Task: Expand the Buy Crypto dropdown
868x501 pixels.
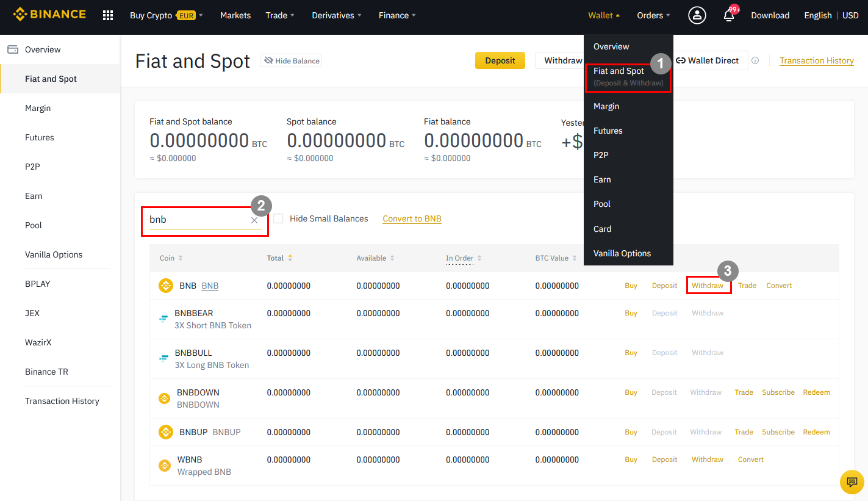Action: click(x=166, y=15)
